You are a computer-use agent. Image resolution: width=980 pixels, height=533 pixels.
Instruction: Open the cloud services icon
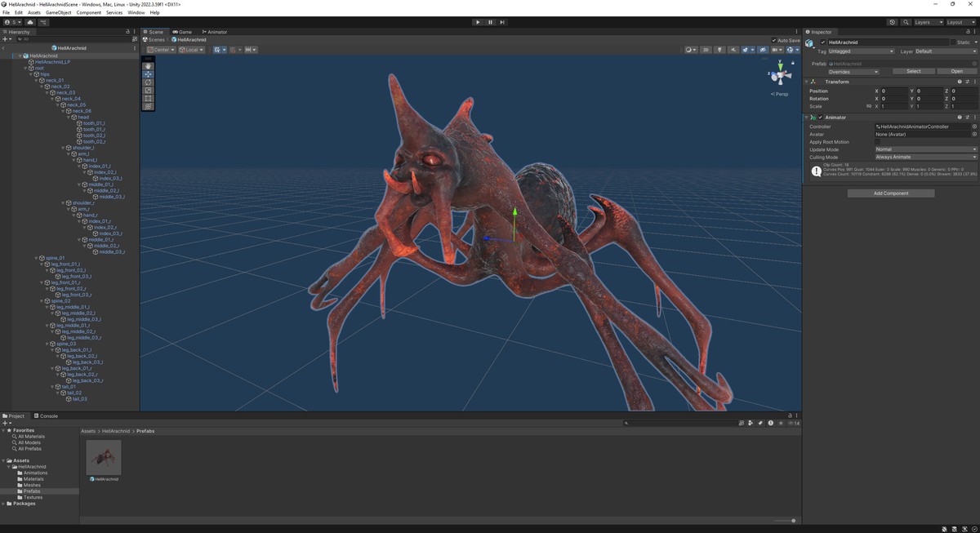(x=30, y=22)
